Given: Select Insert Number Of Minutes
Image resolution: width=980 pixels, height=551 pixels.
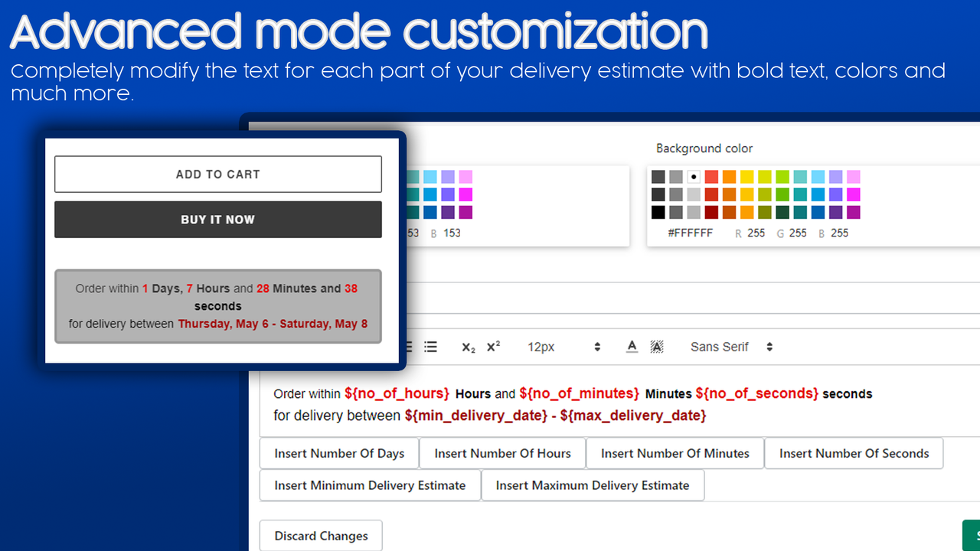Looking at the screenshot, I should (675, 453).
